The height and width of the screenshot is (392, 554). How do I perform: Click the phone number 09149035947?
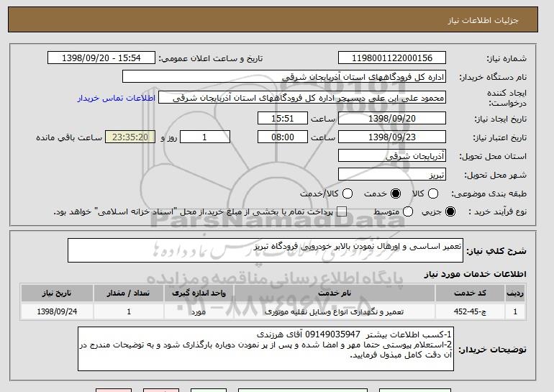[x=332, y=334]
